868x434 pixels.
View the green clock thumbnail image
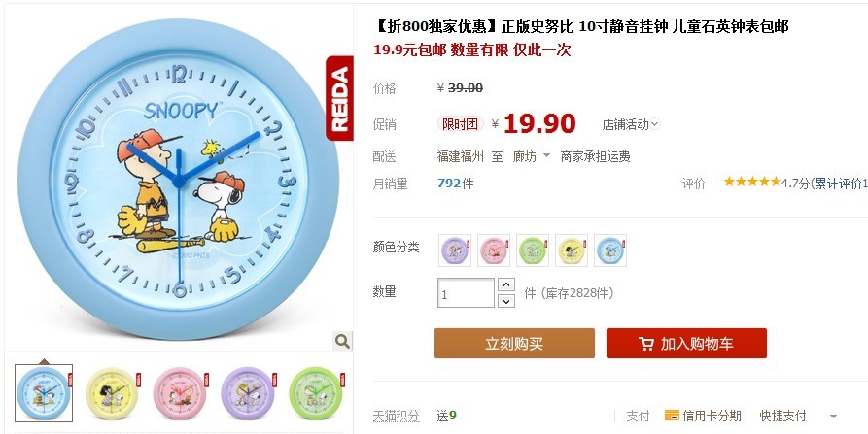(316, 393)
